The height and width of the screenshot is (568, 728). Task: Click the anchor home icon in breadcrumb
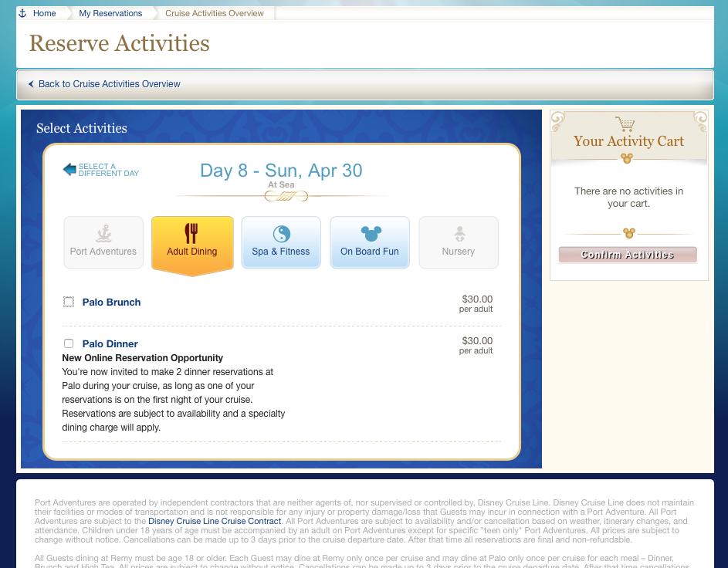pos(22,13)
